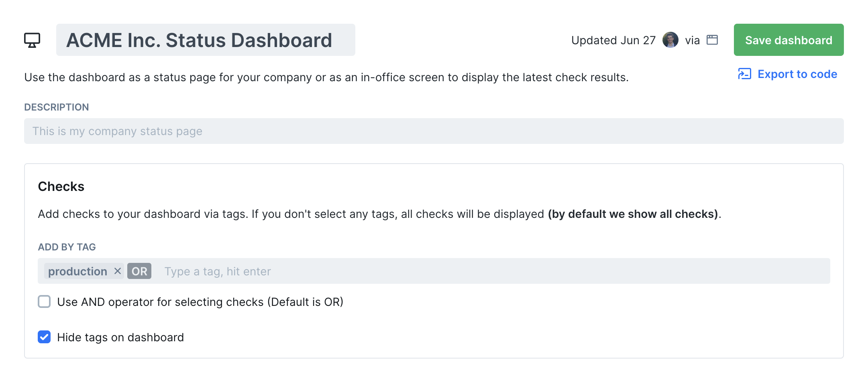The image size is (868, 369).
Task: Click the Updated Jun 27 text
Action: pyautogui.click(x=613, y=40)
